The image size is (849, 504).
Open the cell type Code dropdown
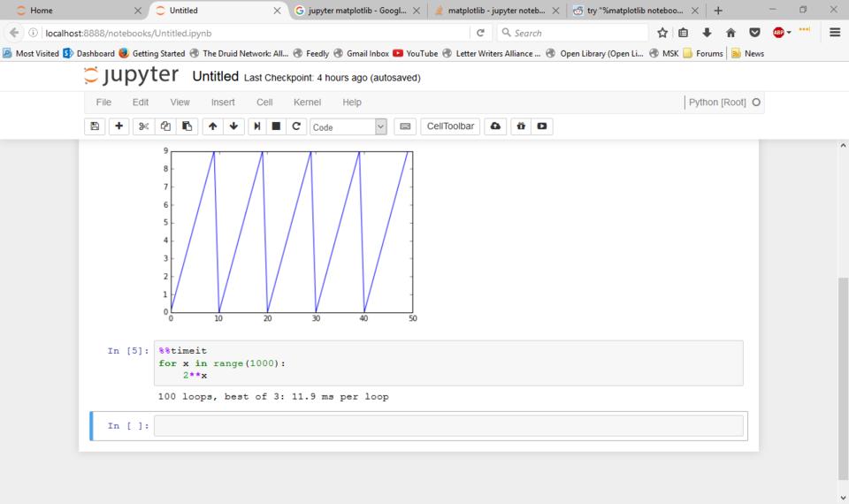(348, 127)
